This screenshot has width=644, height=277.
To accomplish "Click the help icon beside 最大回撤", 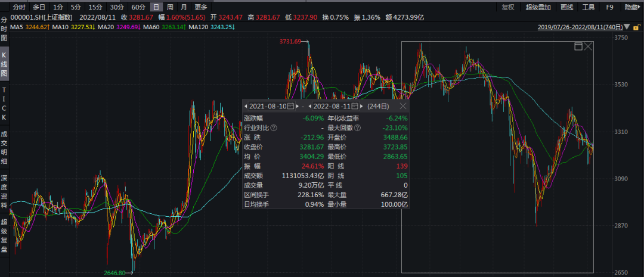I will click(357, 127).
